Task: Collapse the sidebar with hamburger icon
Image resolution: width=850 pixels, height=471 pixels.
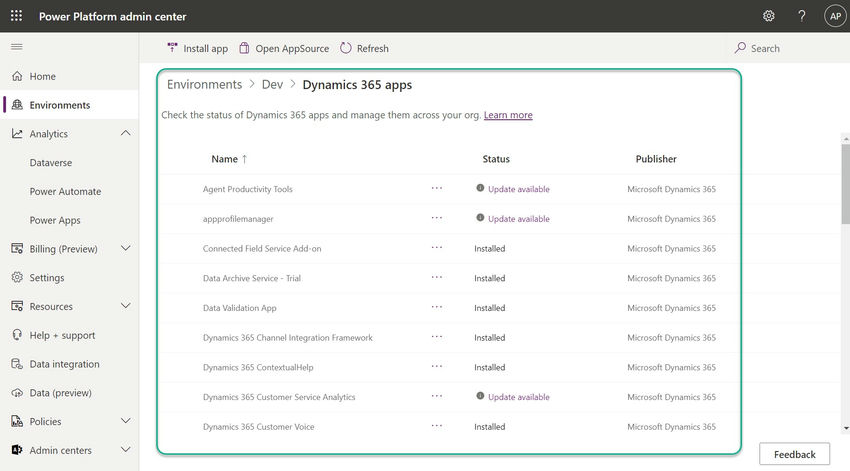Action: click(17, 47)
